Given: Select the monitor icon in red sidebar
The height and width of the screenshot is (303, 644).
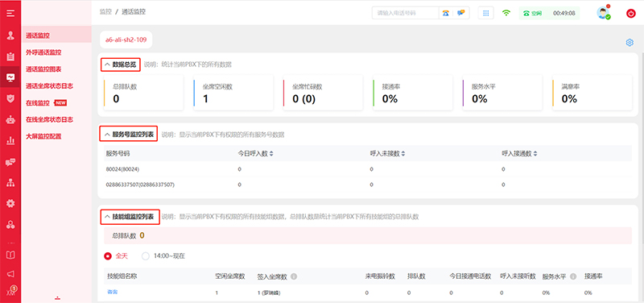Looking at the screenshot, I should tap(10, 77).
